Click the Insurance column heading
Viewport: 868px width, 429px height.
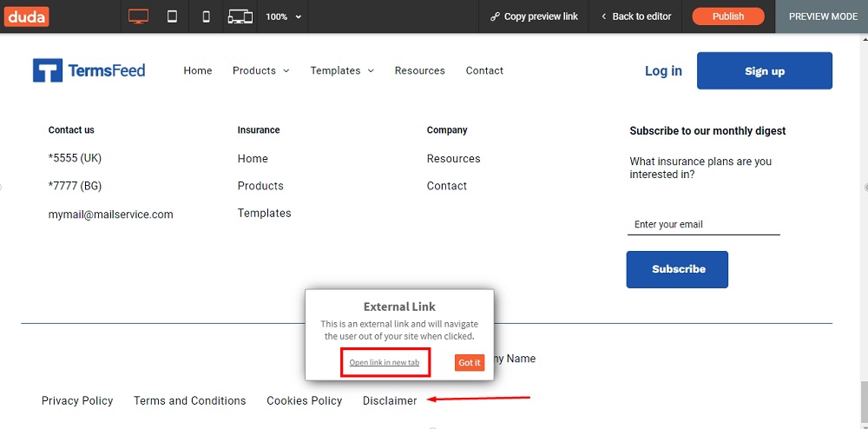click(259, 130)
